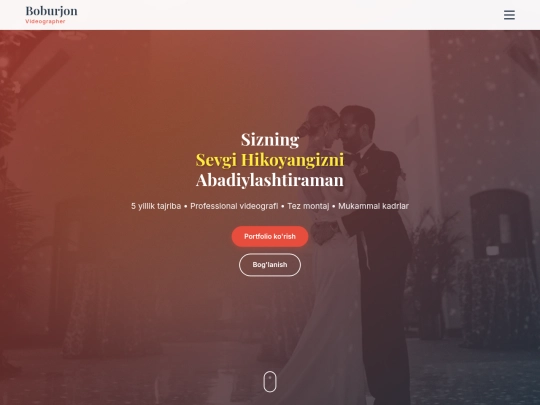Click the yellow Sevgi Hikoyangizni headline
Screen dimensions: 540x405
click(x=270, y=160)
